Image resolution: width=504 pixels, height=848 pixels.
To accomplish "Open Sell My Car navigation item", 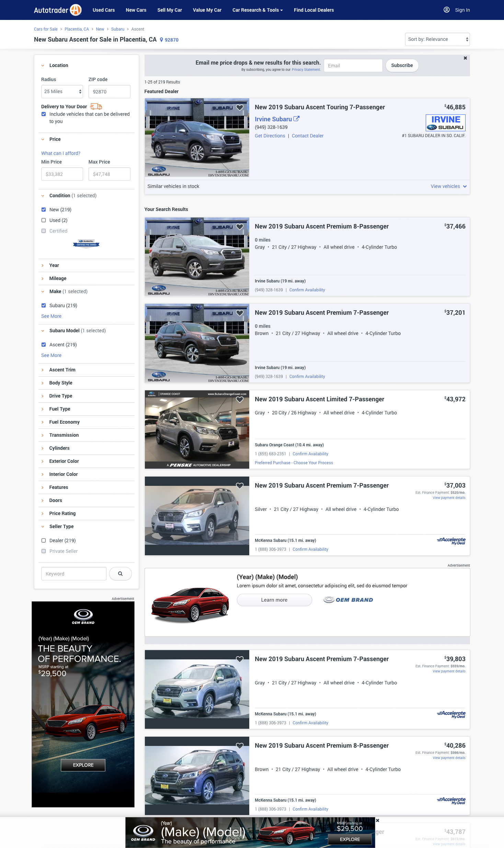I will pyautogui.click(x=170, y=10).
